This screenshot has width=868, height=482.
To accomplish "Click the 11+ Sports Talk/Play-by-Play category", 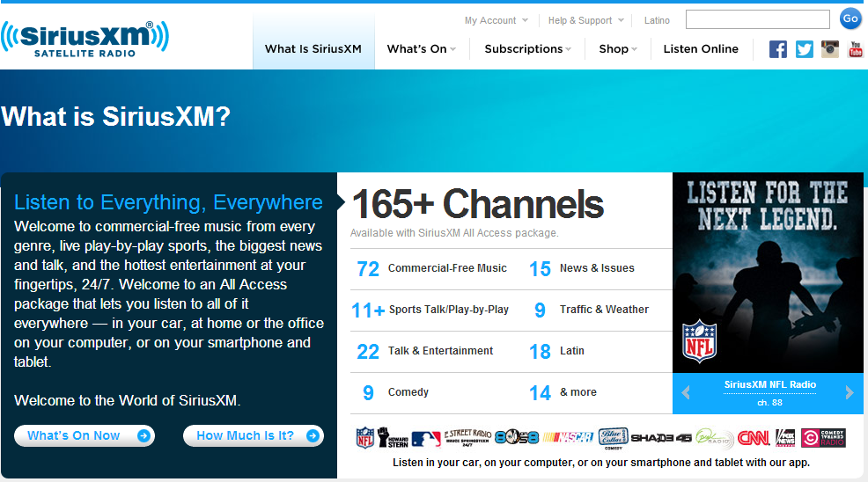I will pyautogui.click(x=430, y=310).
